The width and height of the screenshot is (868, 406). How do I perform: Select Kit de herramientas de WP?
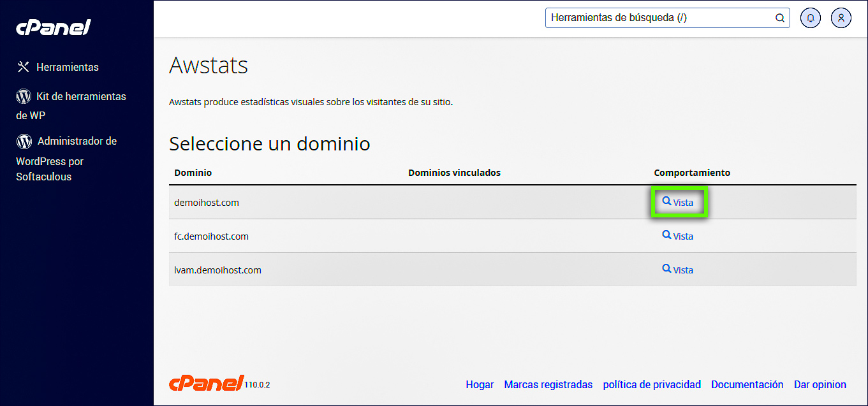pos(80,97)
